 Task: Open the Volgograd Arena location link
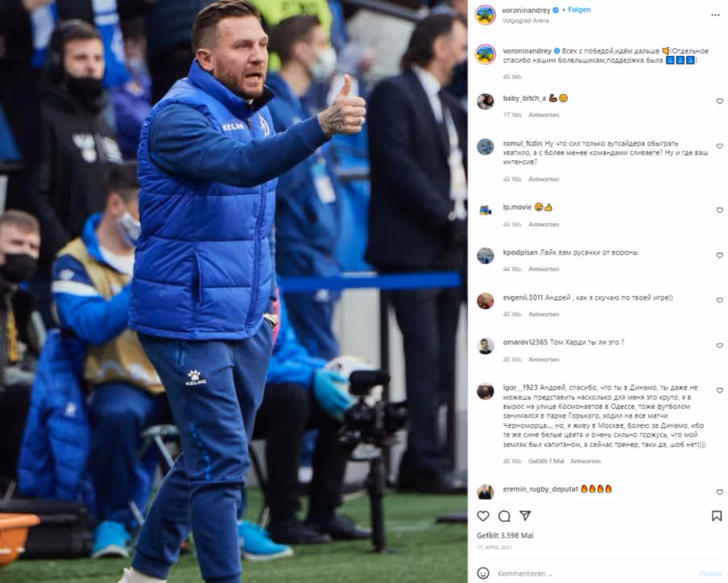(526, 21)
